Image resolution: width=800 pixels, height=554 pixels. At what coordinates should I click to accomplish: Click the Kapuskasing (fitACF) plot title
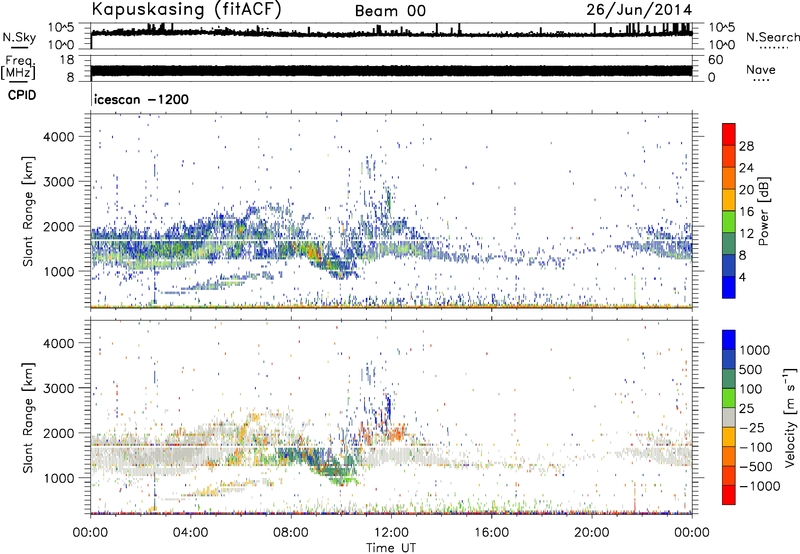pyautogui.click(x=186, y=9)
